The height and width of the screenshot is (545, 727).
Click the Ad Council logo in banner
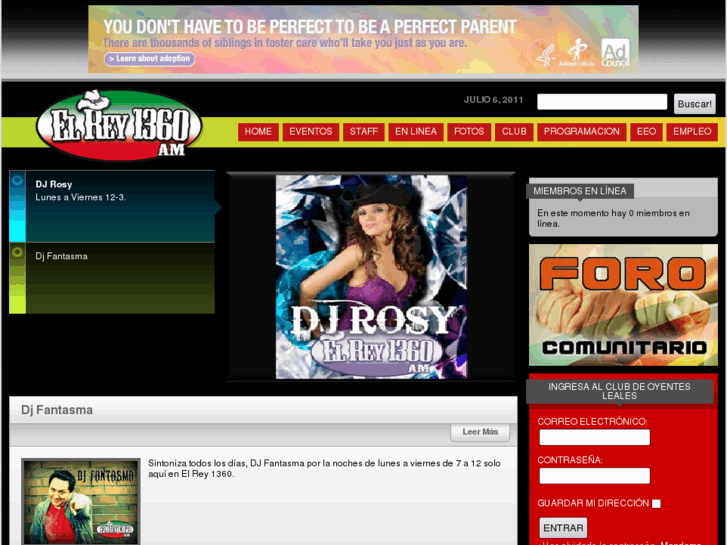click(x=615, y=52)
